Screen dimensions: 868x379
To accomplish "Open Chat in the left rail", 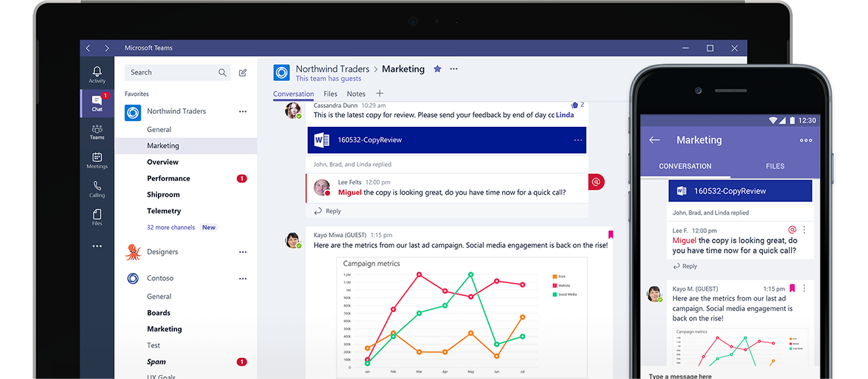I will pos(97,103).
